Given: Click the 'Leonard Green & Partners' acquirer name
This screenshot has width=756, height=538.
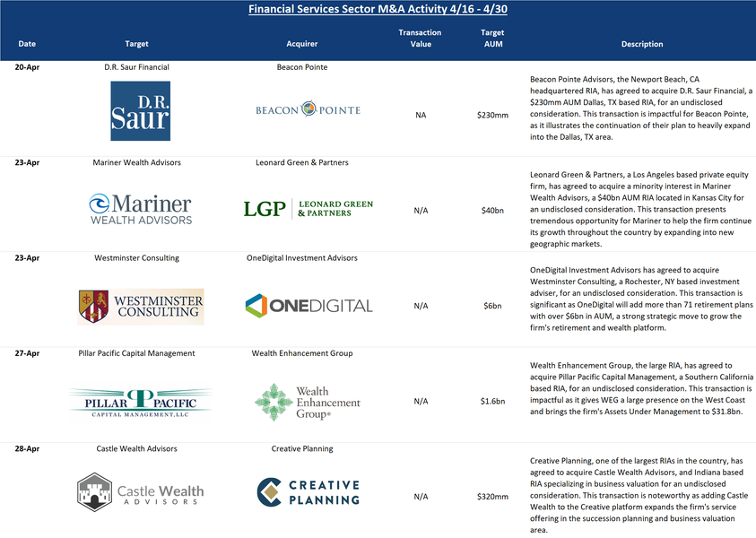Looking at the screenshot, I should 302,162.
